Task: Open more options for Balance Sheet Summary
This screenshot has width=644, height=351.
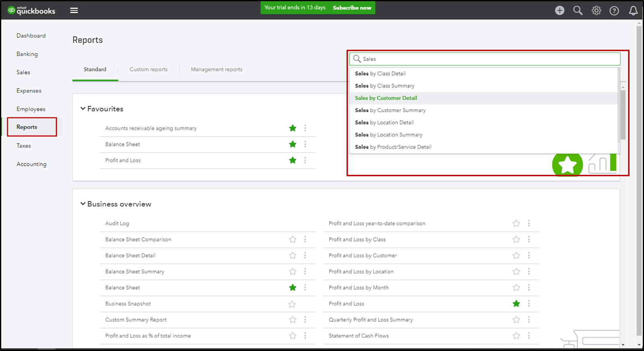Action: pos(305,271)
